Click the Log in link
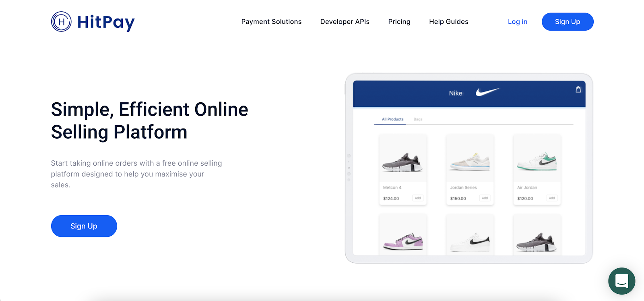This screenshot has height=301, width=644. tap(517, 22)
